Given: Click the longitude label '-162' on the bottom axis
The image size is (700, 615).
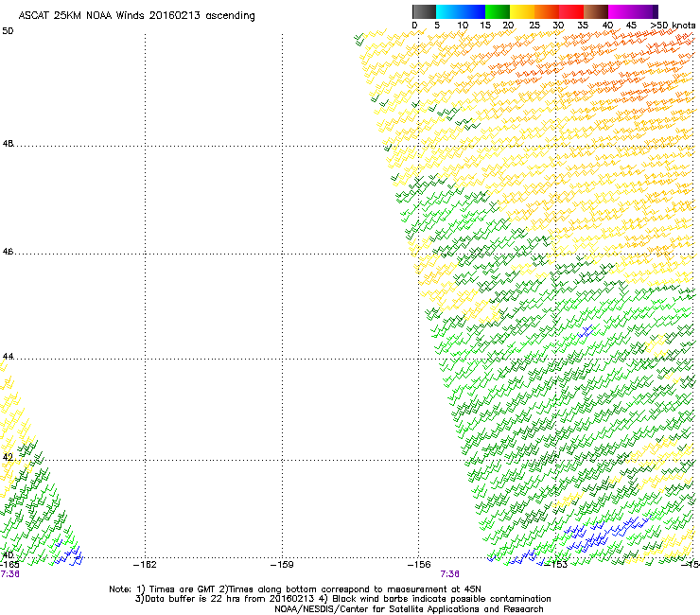Looking at the screenshot, I should [x=145, y=565].
